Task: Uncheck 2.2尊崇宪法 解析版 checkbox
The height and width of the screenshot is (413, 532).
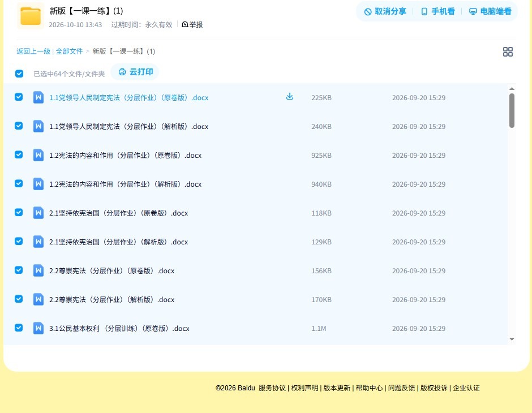Action: pos(19,299)
